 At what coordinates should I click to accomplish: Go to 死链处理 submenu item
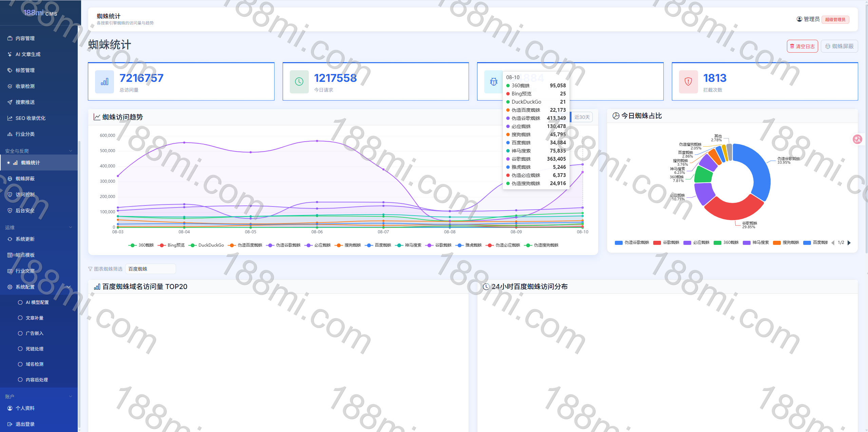[39, 349]
